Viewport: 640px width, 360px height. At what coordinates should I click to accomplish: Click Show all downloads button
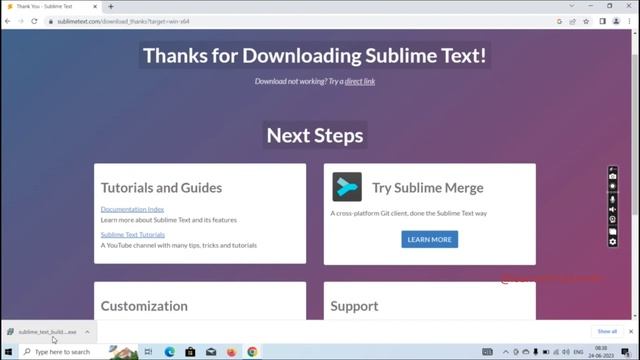click(607, 331)
